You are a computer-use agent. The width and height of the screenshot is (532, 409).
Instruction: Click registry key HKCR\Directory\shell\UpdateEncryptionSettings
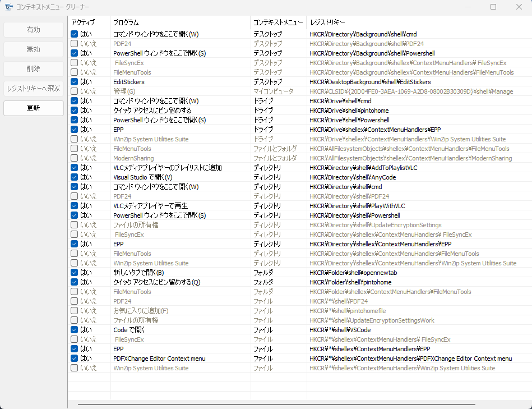point(375,224)
